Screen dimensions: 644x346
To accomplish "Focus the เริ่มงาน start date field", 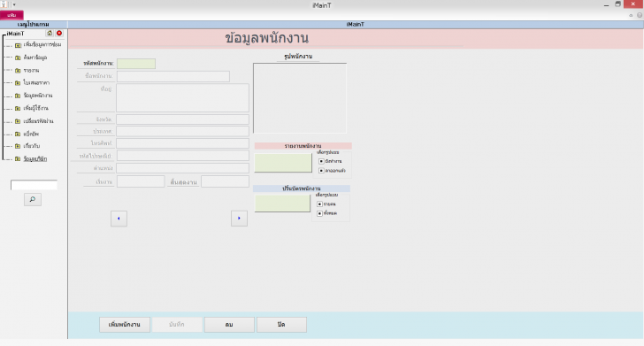I will click(x=141, y=181).
